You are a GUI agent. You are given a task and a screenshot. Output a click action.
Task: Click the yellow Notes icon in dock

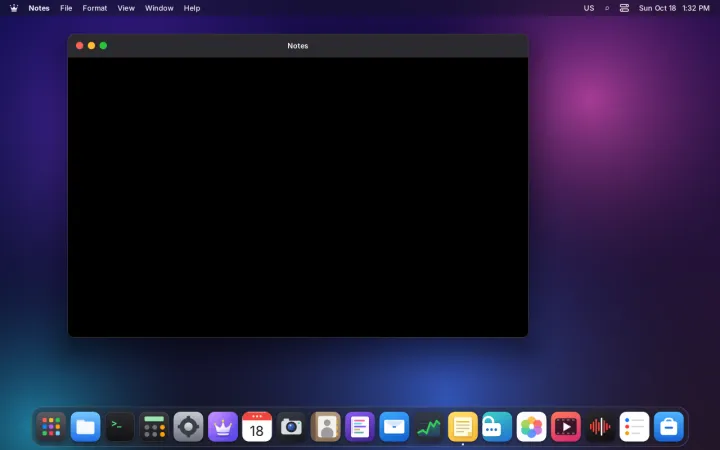tap(463, 427)
